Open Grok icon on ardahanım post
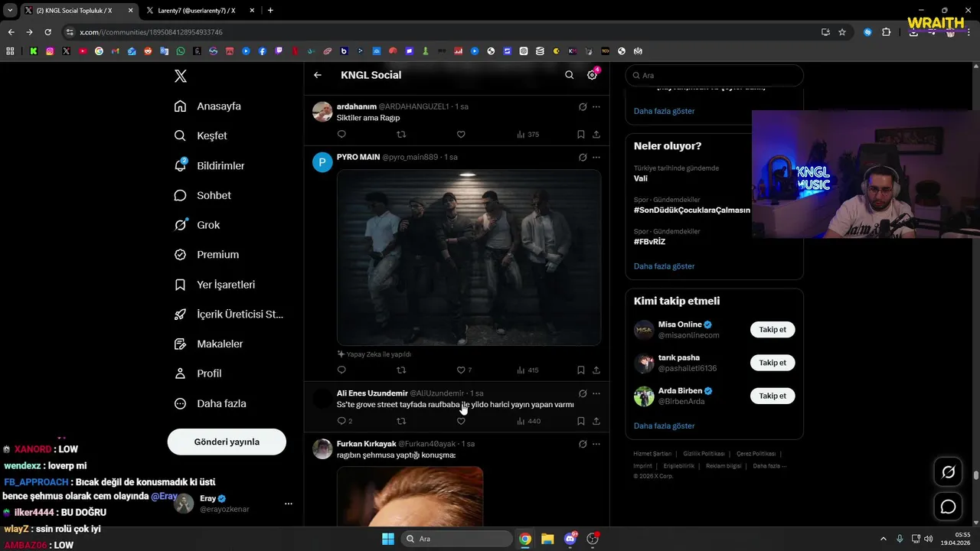The width and height of the screenshot is (980, 551). click(583, 107)
